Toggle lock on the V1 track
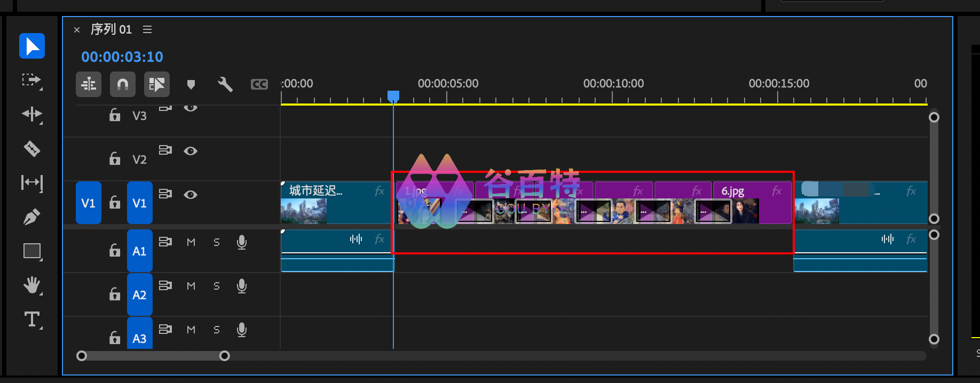Image resolution: width=980 pixels, height=383 pixels. click(x=115, y=203)
